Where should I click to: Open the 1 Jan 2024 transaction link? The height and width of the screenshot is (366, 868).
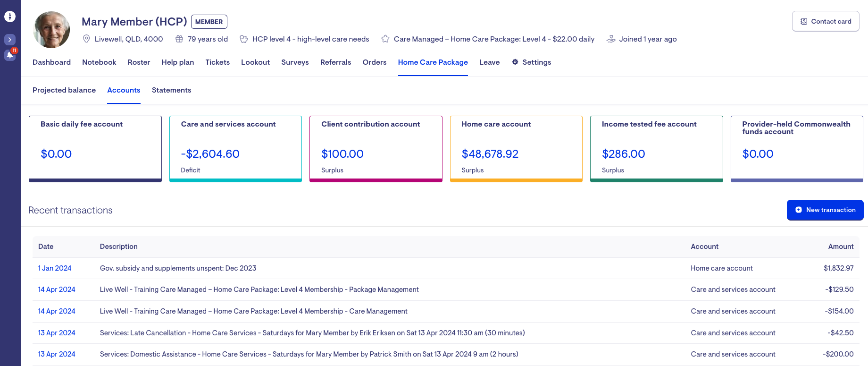pos(55,268)
